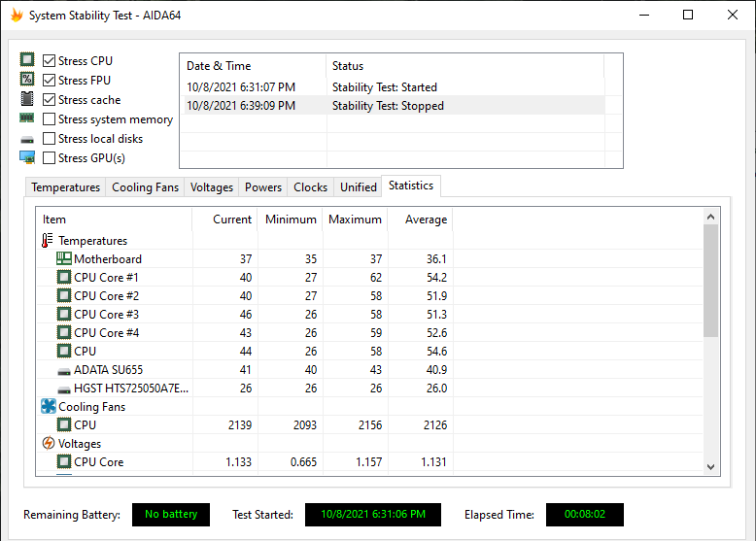Select the Statistics tab

click(x=411, y=186)
